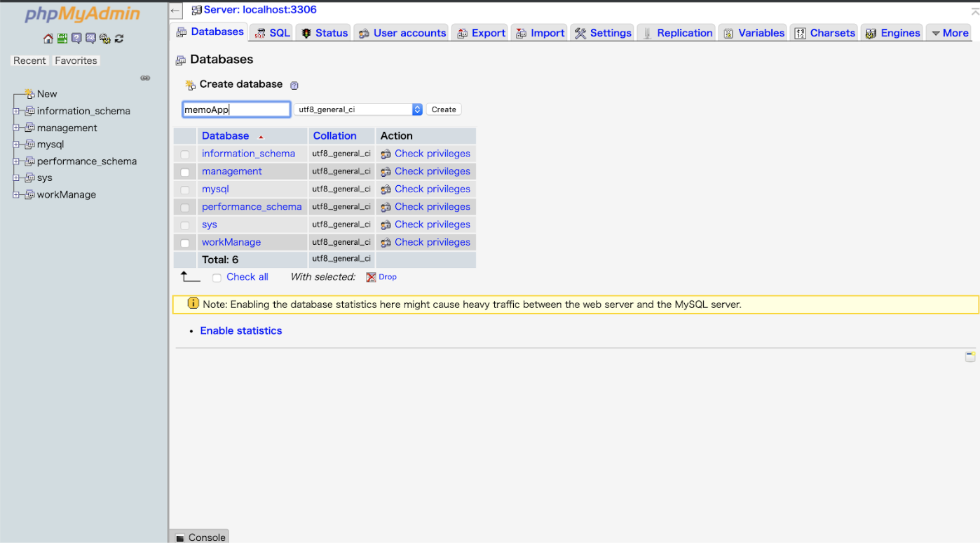The width and height of the screenshot is (980, 543).
Task: Click the small page icon at right edge
Action: 970,356
